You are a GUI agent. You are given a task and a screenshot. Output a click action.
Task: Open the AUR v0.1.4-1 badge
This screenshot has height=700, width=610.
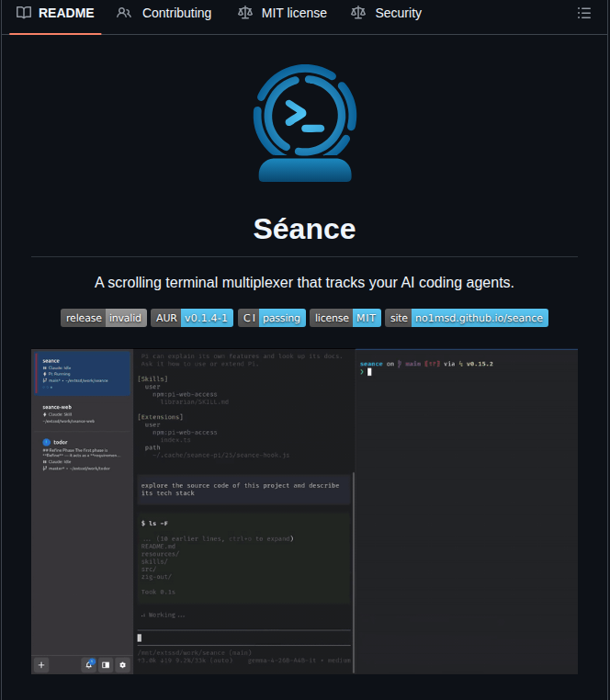click(x=192, y=318)
